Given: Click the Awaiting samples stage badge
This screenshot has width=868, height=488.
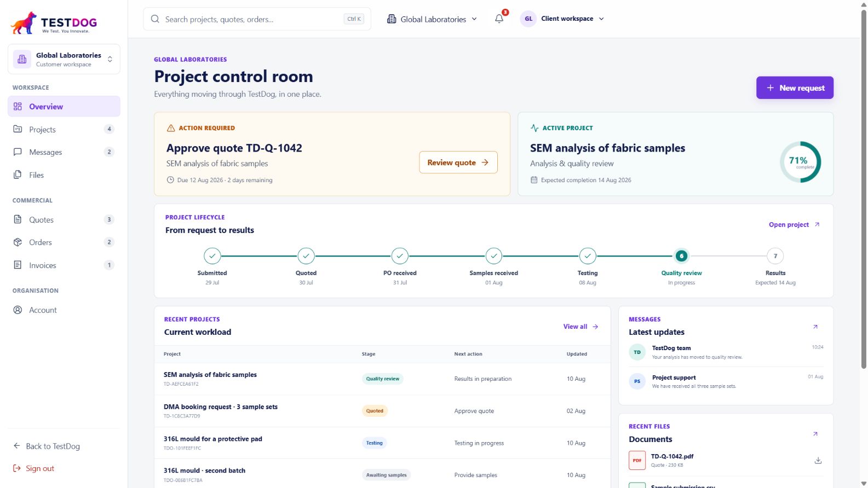Looking at the screenshot, I should [386, 475].
